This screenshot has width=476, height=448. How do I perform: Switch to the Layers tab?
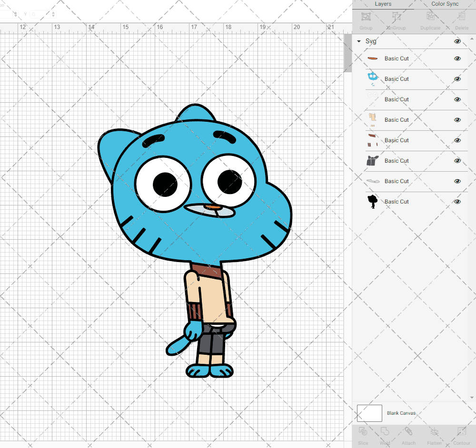click(383, 4)
